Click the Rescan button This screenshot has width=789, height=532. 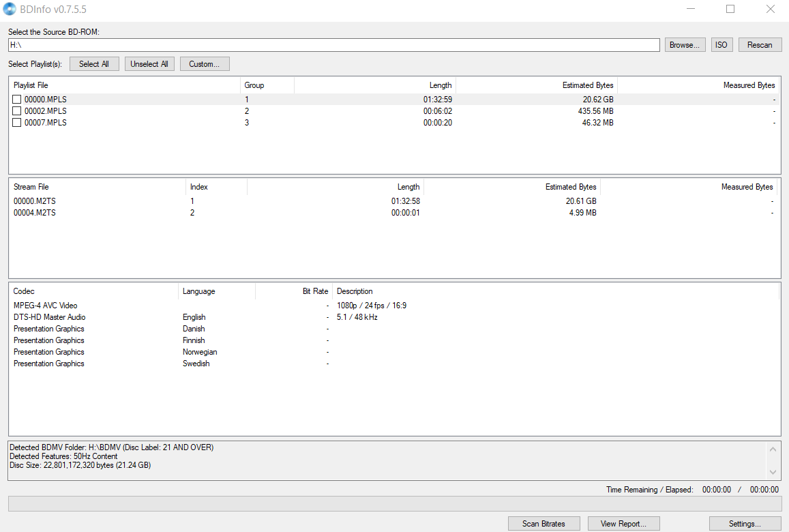coord(760,45)
